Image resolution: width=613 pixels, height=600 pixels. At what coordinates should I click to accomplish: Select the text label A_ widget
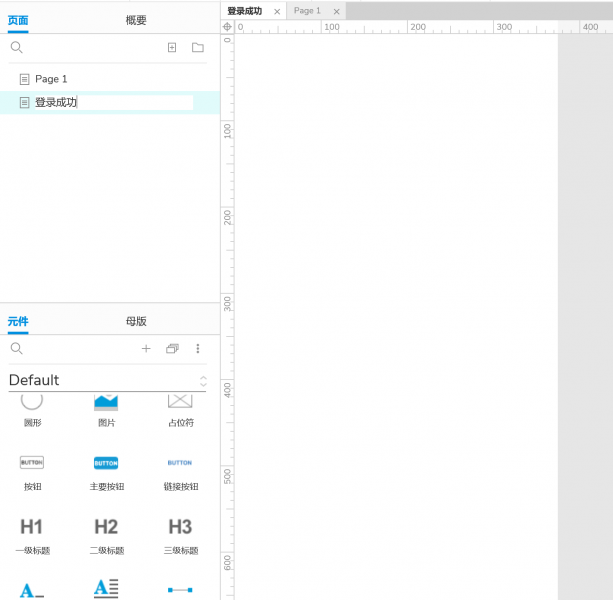click(32, 589)
